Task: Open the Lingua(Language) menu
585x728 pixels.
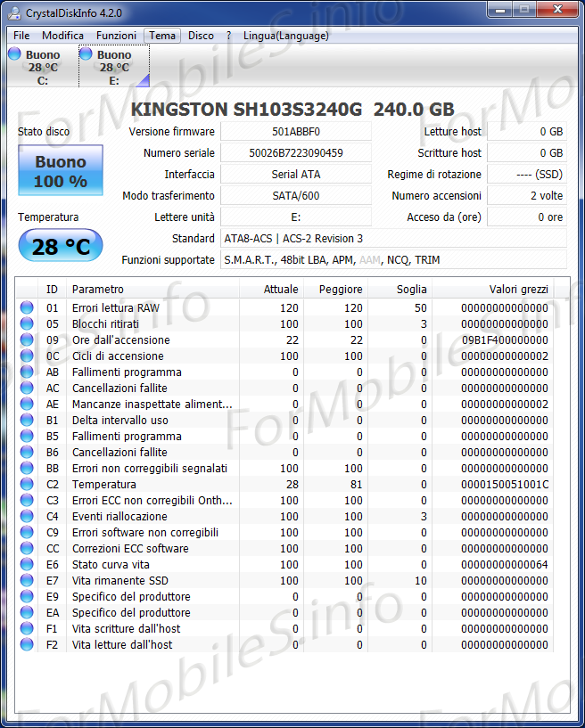Action: click(x=285, y=36)
